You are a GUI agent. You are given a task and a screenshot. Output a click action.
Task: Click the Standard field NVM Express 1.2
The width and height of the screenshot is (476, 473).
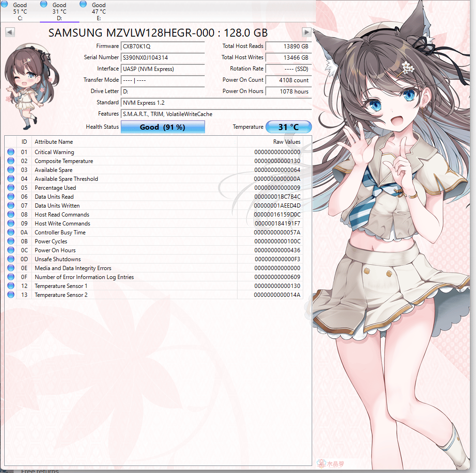tap(216, 103)
